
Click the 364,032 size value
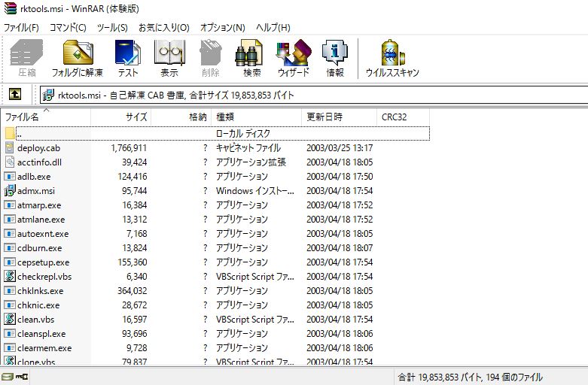pos(132,290)
